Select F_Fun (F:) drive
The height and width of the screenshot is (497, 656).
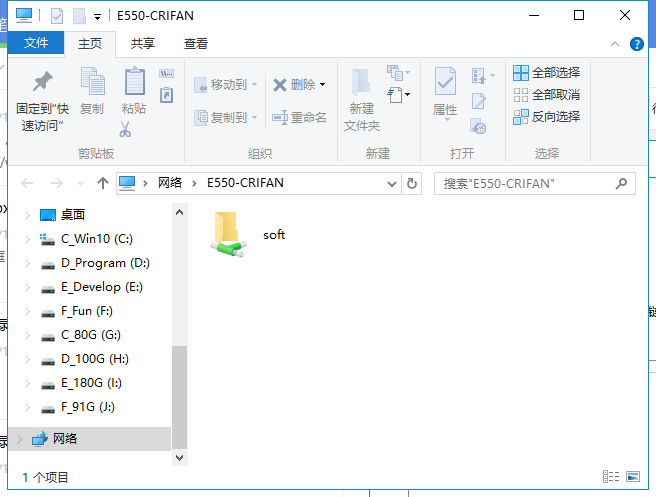(x=77, y=311)
